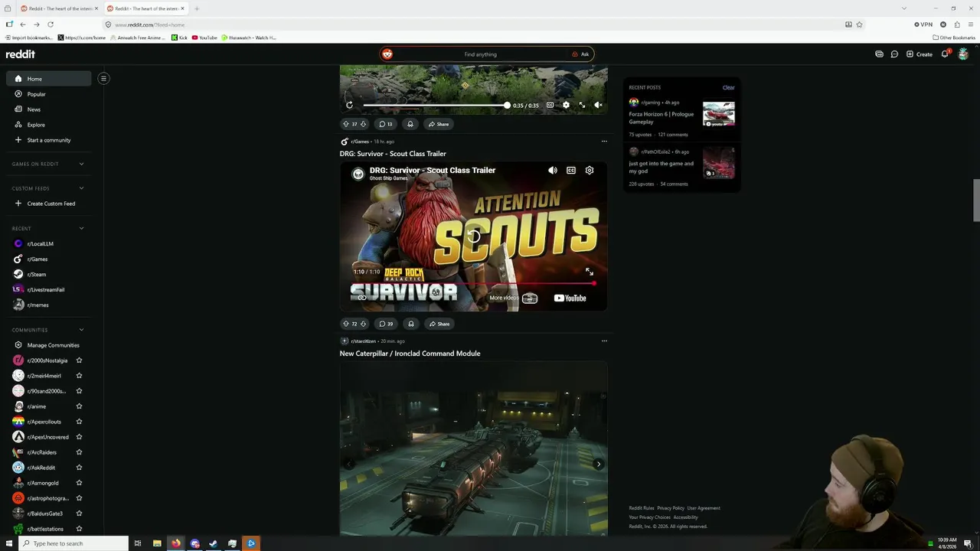Open the DRG: Survivor post overflow menu
Screen dimensions: 980x551
[x=604, y=341]
